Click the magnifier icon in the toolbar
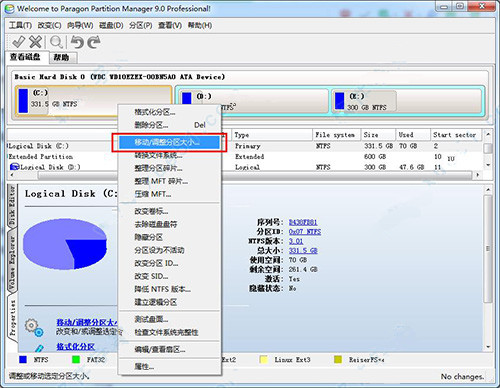The image size is (500, 388). tap(56, 42)
